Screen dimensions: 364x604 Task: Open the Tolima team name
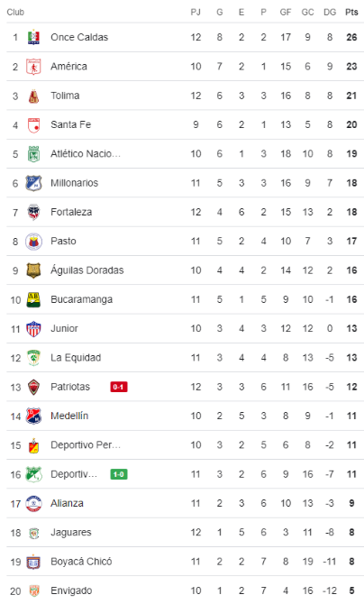(x=65, y=96)
